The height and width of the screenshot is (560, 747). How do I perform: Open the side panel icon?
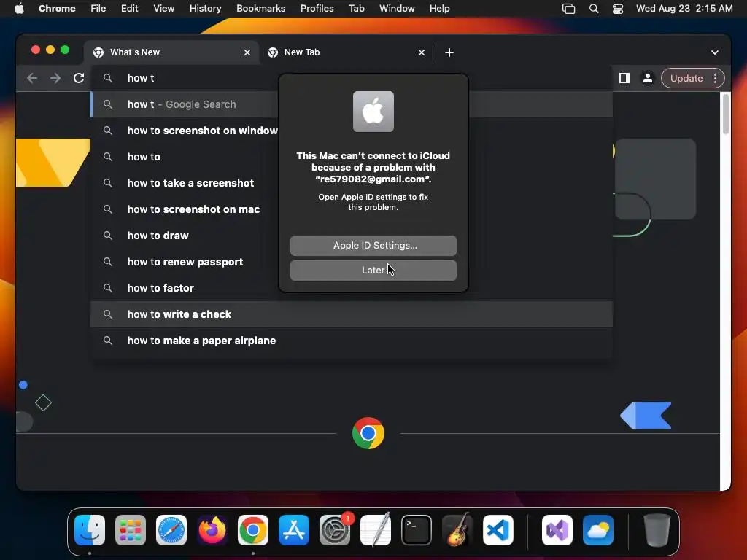624,78
